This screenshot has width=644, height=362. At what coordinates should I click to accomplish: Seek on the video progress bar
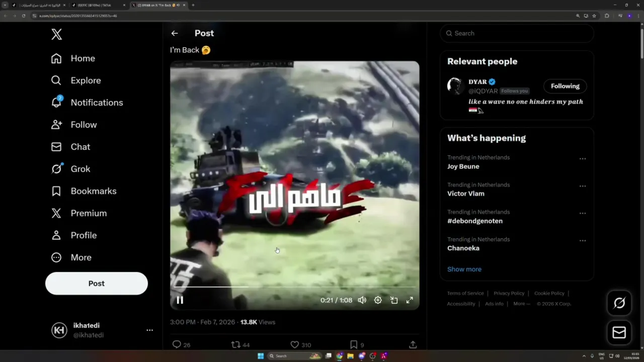point(294,287)
